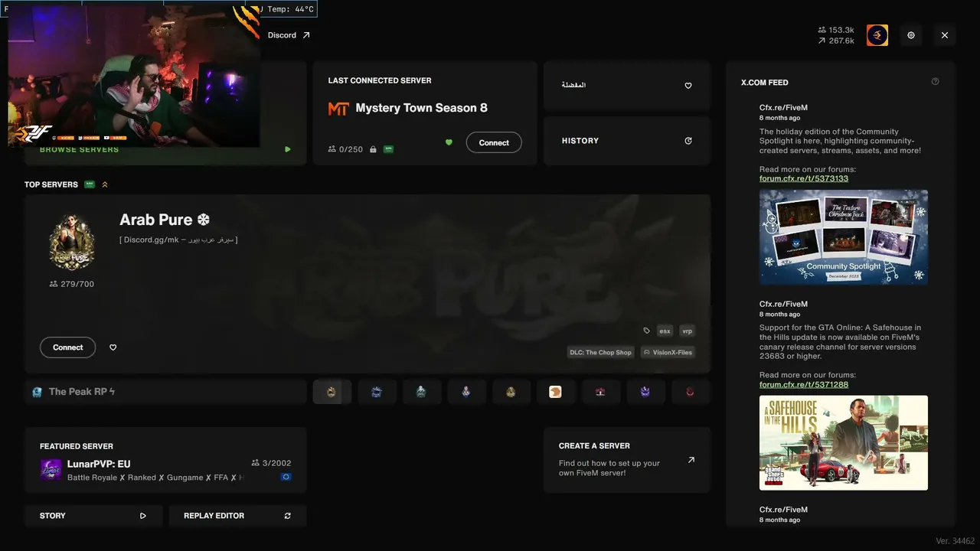Click The Peak RP server avatar icon

(37, 392)
